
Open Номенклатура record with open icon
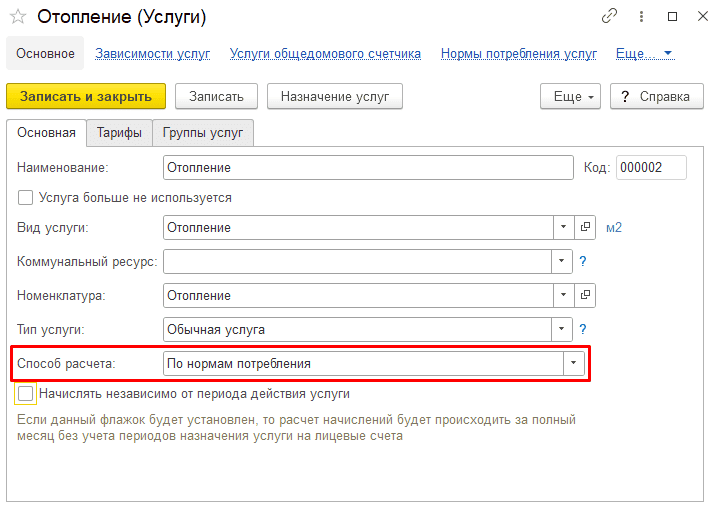[586, 295]
